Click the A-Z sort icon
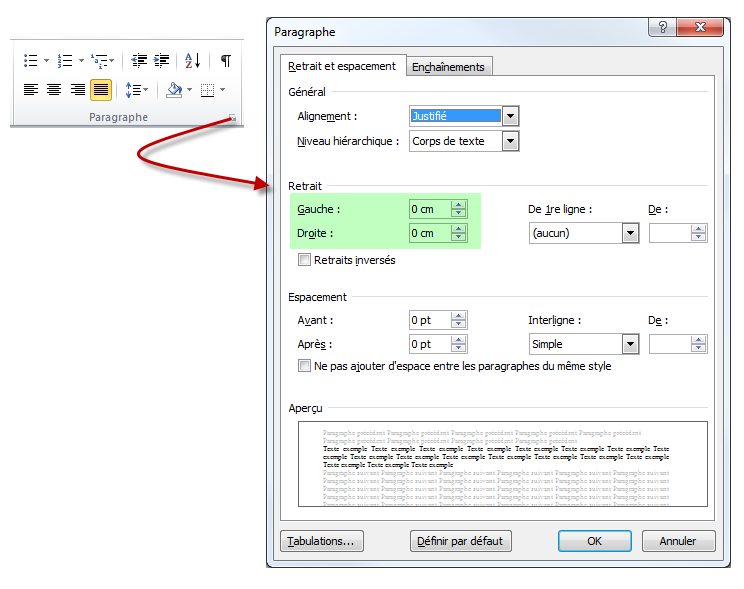The image size is (744, 589). 193,61
